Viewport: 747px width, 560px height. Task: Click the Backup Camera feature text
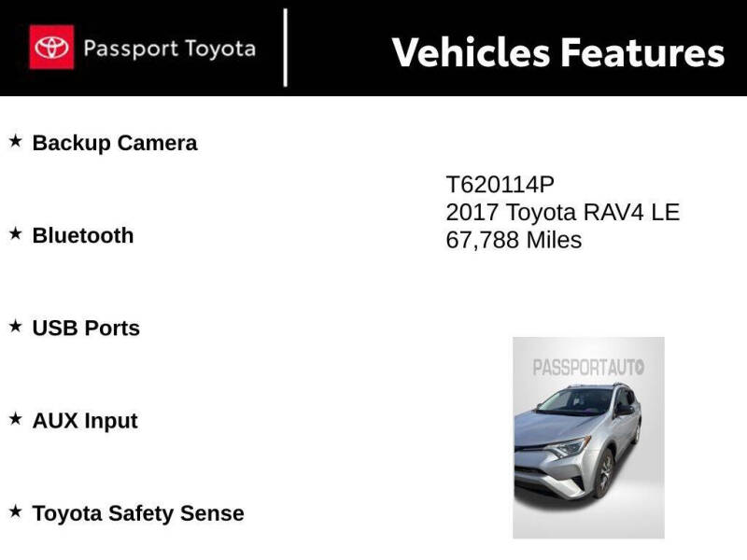(115, 144)
